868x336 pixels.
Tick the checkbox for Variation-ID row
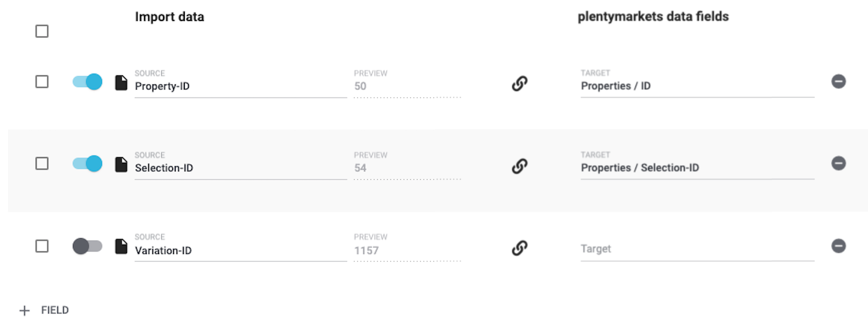click(42, 246)
